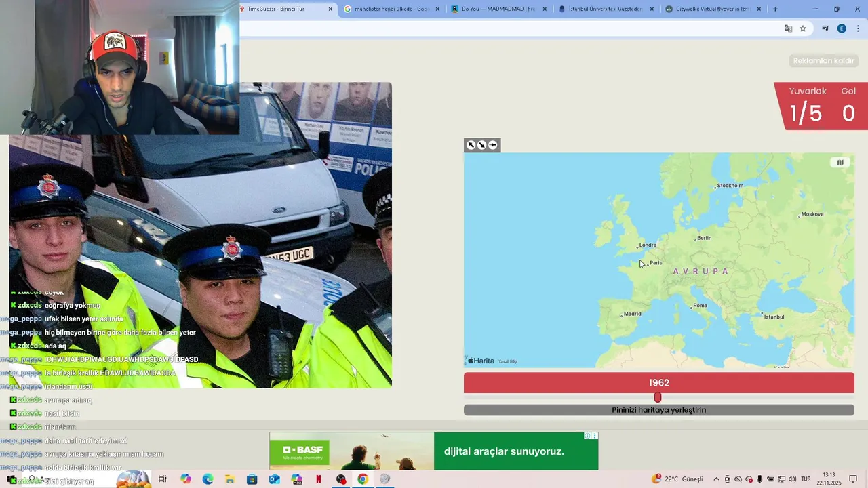Switch to Citywalki Virtual flyover tab
The image size is (868, 488).
(714, 9)
